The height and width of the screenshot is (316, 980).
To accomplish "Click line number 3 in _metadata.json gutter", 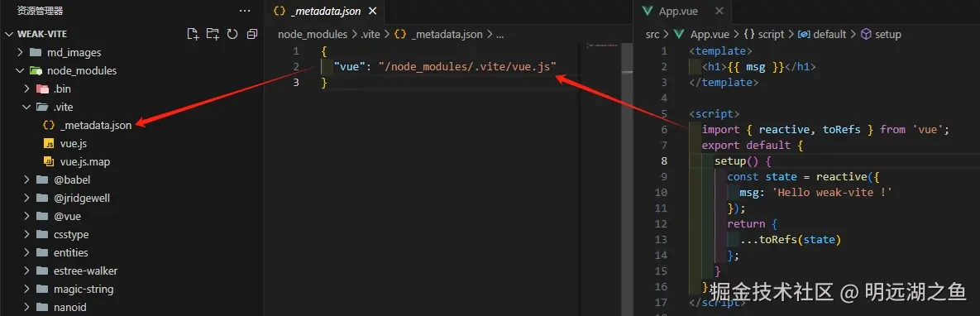I will click(295, 82).
